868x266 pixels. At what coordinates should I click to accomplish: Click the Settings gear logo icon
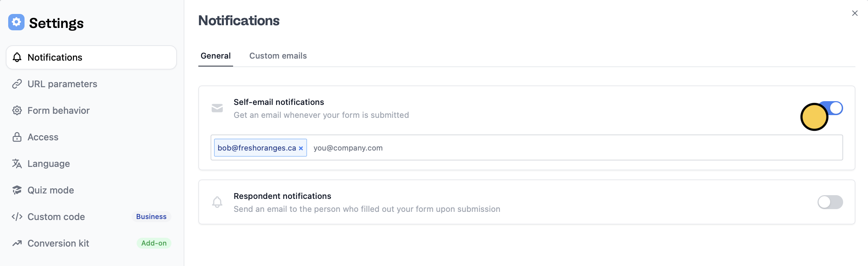(x=16, y=22)
